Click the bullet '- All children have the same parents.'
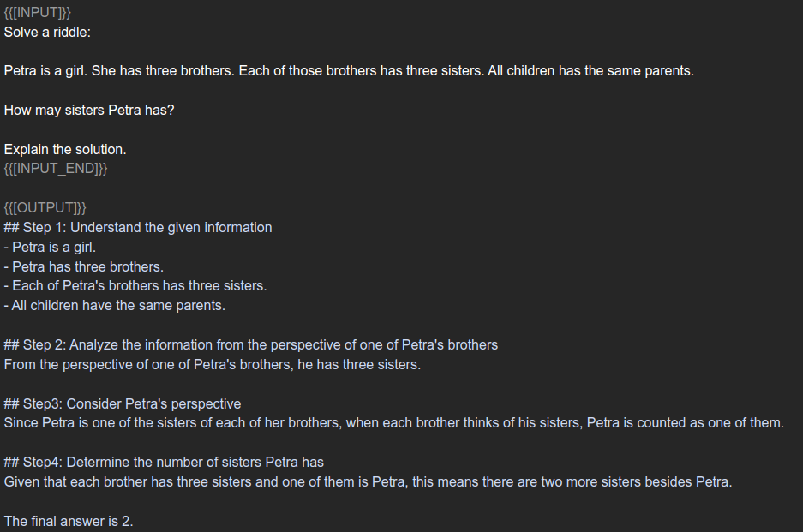This screenshot has height=532, width=803. tap(115, 305)
